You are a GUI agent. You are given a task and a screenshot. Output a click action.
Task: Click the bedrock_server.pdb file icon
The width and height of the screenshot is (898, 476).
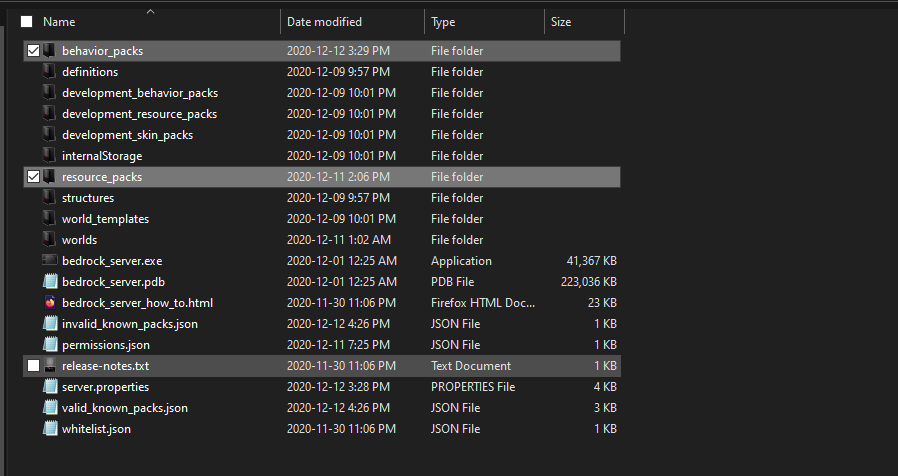click(x=50, y=282)
